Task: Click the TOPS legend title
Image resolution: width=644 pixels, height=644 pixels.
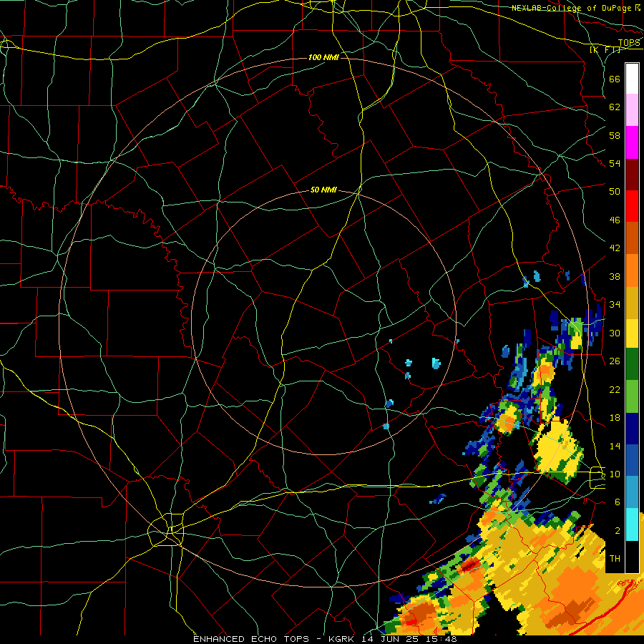Action: point(629,43)
